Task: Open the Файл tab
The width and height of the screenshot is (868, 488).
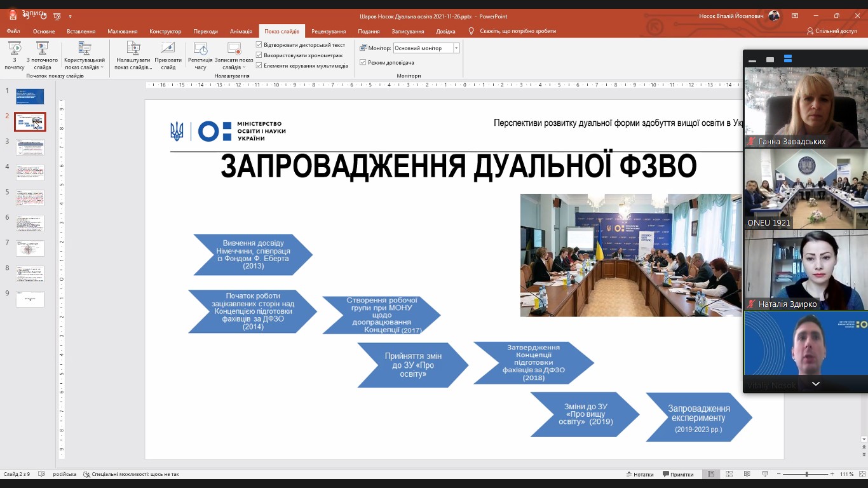Action: click(13, 31)
